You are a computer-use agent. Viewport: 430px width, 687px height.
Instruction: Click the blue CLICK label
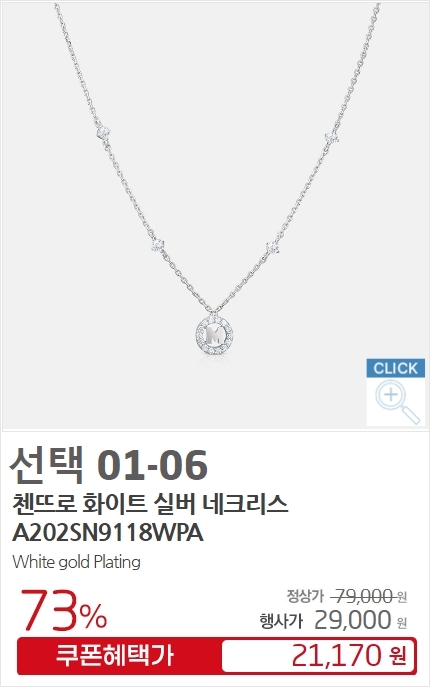pos(396,368)
